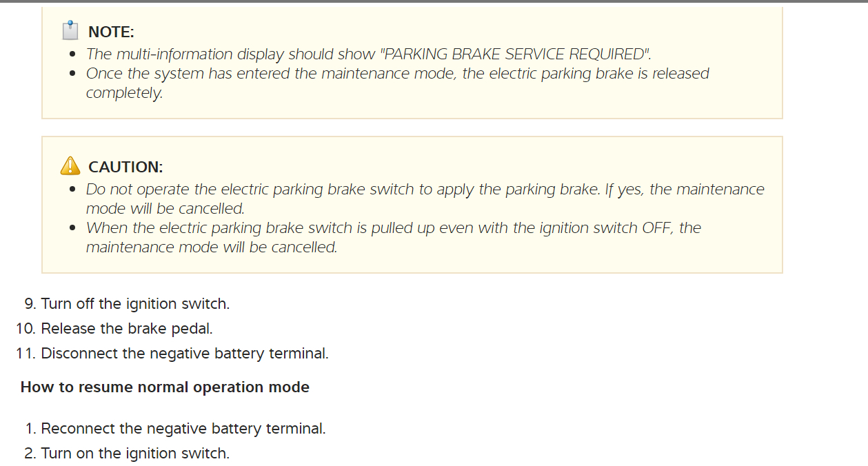Click step 10 "Release the brake pedal"
868x466 pixels.
(x=127, y=328)
